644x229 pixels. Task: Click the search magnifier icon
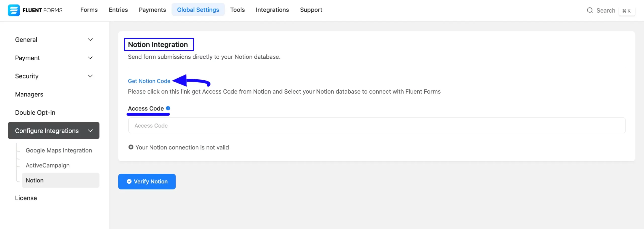[590, 10]
